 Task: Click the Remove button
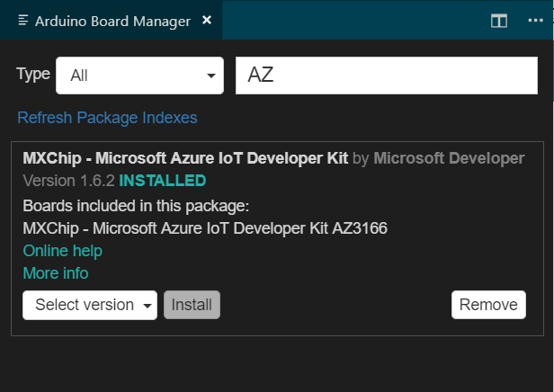pyautogui.click(x=488, y=305)
